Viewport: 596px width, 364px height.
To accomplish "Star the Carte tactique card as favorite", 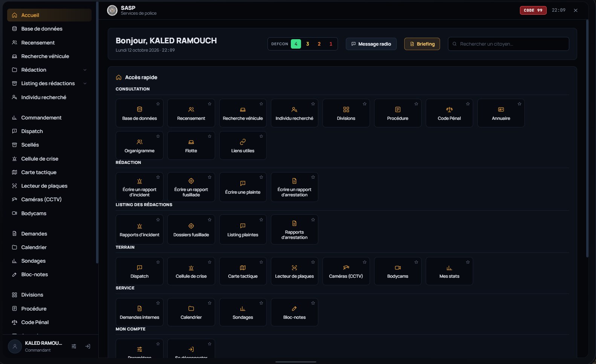I will (261, 262).
